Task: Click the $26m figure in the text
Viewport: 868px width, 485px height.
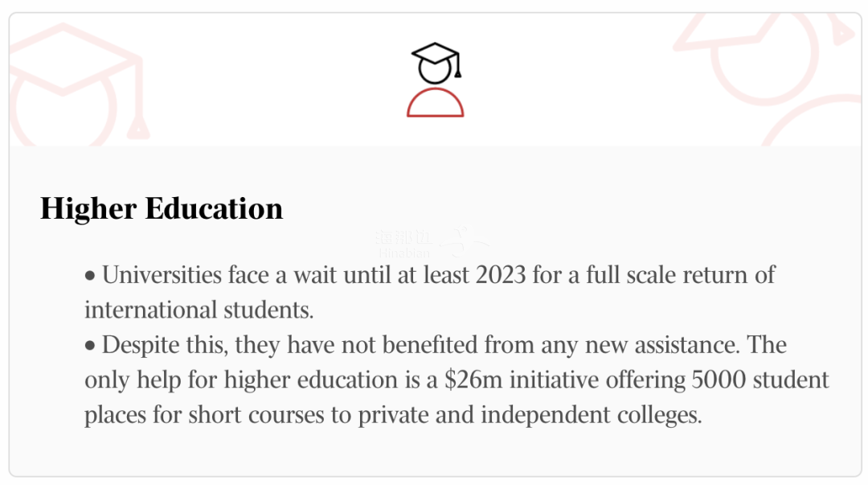Action: click(x=473, y=380)
